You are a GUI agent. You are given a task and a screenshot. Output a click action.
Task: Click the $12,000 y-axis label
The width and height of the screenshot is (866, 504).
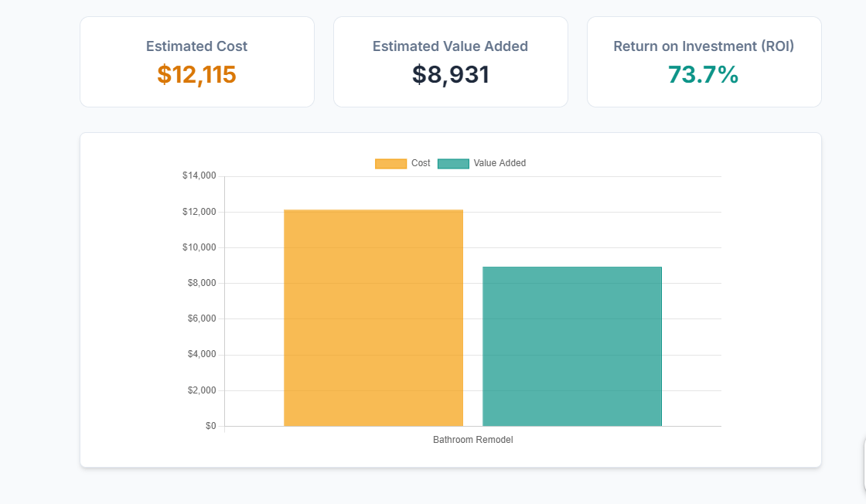199,212
